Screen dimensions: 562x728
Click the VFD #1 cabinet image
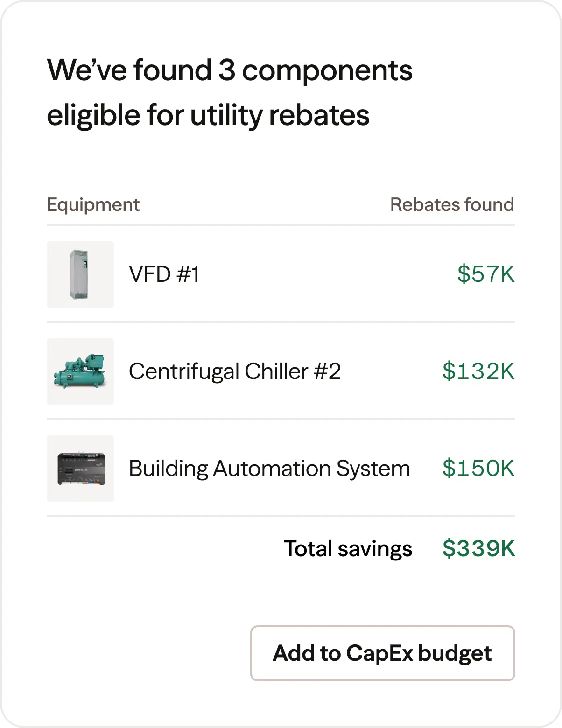tap(80, 274)
